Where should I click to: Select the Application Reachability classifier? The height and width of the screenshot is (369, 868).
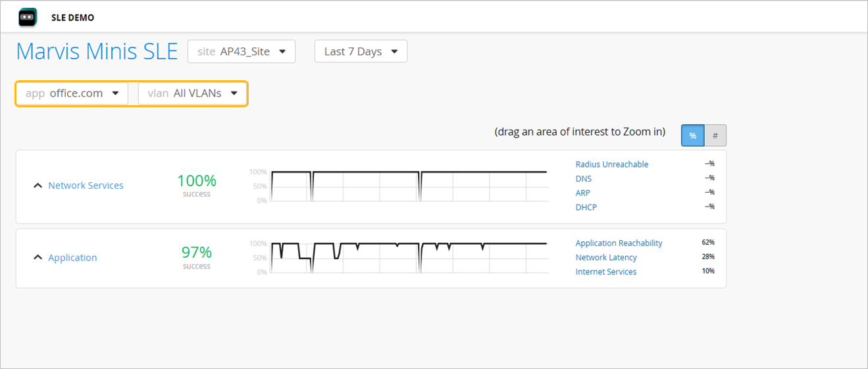click(x=619, y=243)
